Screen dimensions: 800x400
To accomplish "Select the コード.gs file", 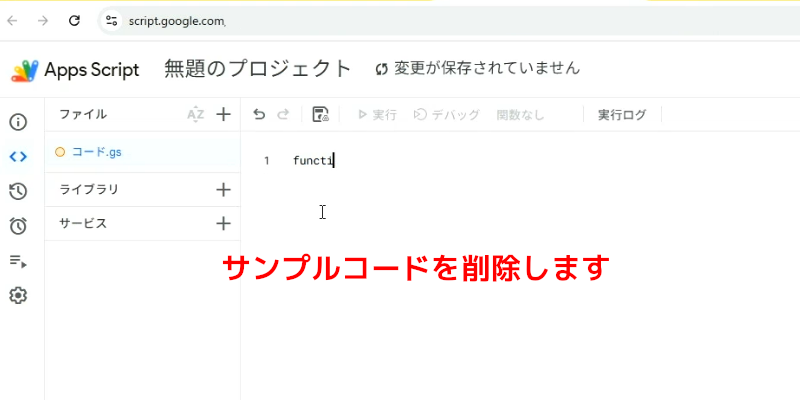I will coord(142,152).
